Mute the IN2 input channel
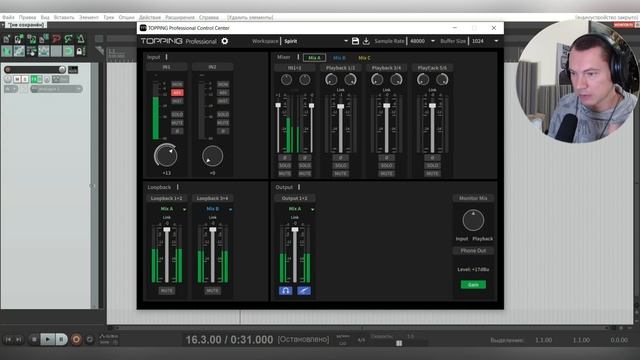The image size is (640, 360). (x=223, y=122)
